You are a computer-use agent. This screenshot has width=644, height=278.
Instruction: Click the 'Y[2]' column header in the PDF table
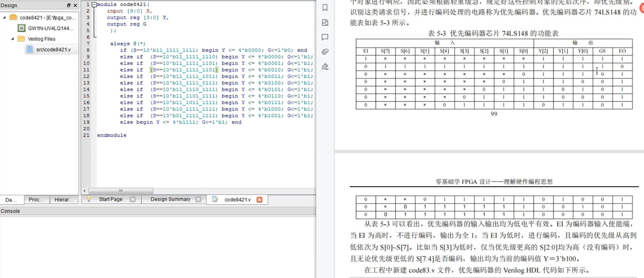pyautogui.click(x=543, y=51)
